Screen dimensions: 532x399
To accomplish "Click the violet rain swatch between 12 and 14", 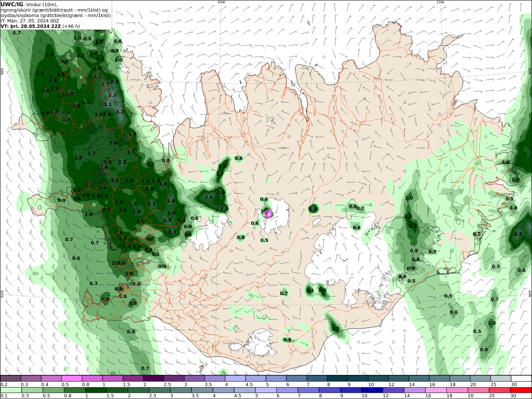I will pos(393,390).
